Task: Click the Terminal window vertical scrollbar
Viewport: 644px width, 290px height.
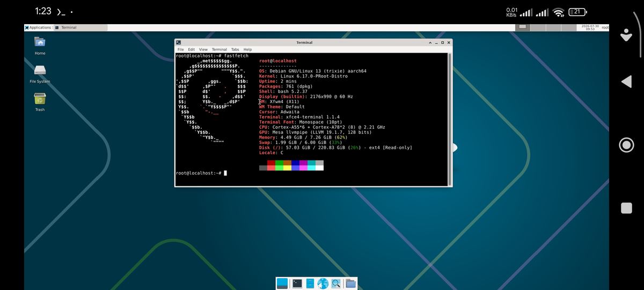Action: 449,119
